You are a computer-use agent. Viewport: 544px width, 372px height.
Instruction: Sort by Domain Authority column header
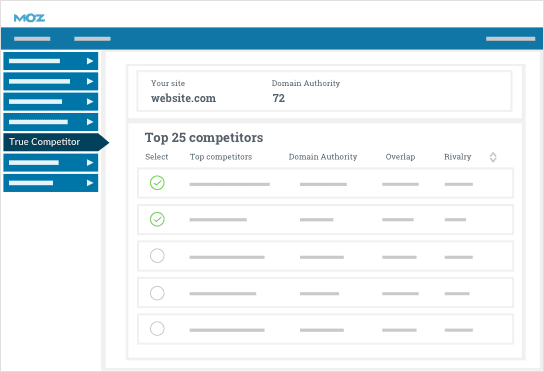tap(323, 157)
